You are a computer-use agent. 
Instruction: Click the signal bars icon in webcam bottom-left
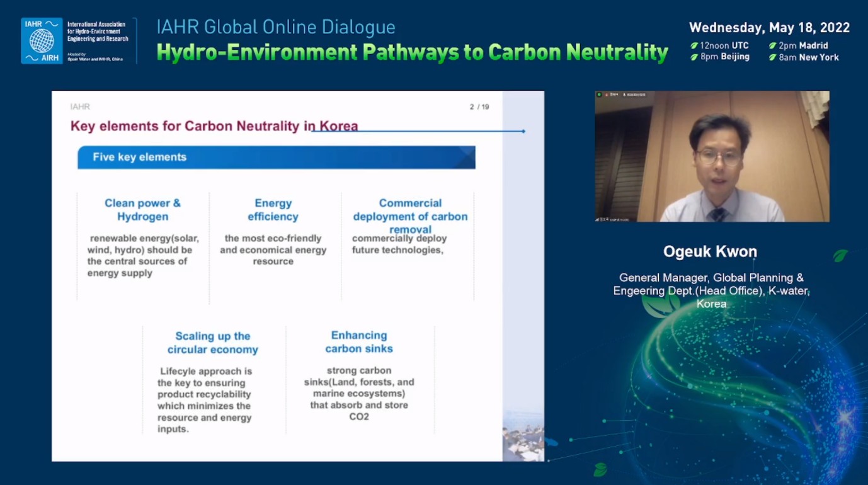[598, 219]
